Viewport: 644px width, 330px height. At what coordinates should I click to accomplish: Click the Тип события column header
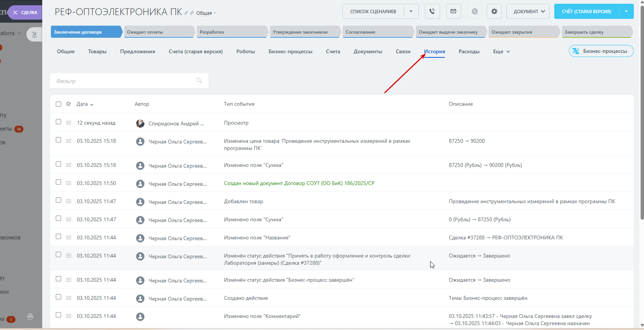tap(239, 104)
